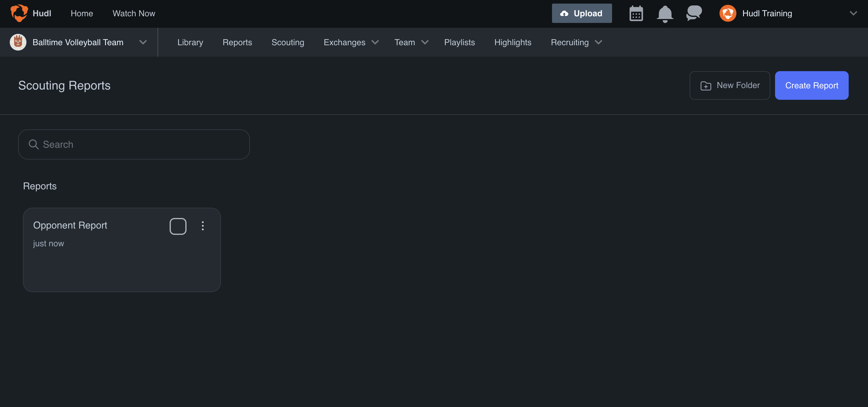Screen dimensions: 868x407
Task: Open the messages chat icon
Action: (694, 13)
